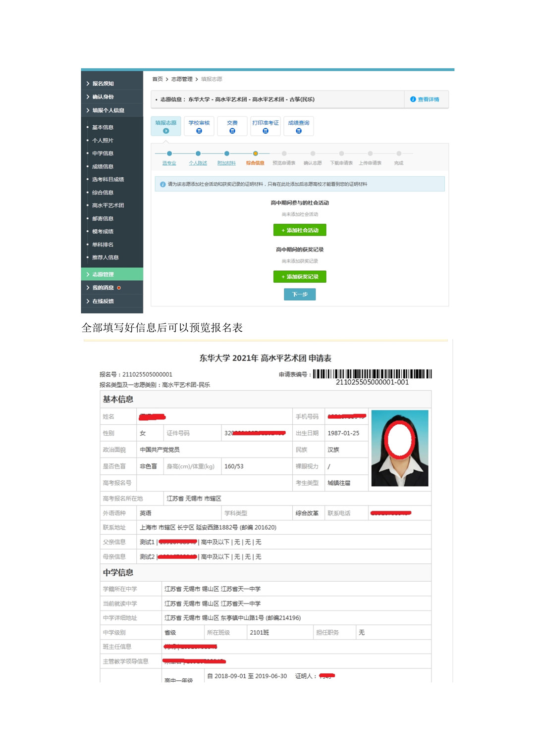This screenshot has height=756, width=535.
Task: Click the info icon in the blue notice bar
Action: click(162, 184)
